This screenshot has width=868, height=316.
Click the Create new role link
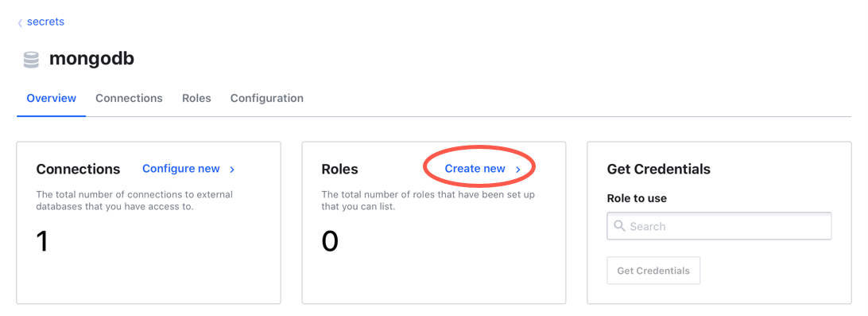pyautogui.click(x=475, y=169)
